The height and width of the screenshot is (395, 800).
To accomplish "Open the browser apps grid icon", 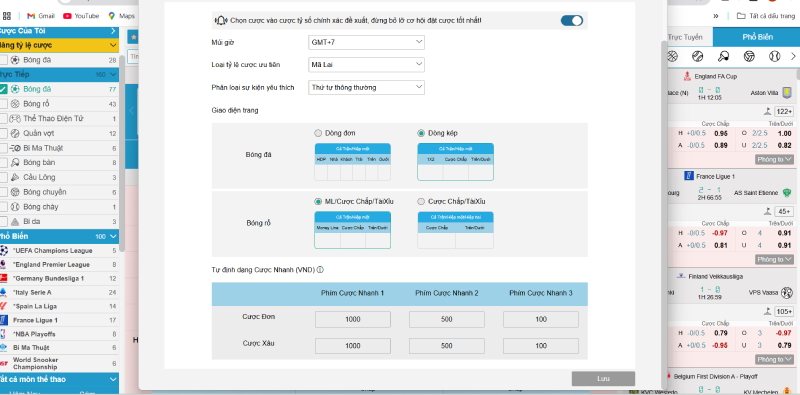I will pyautogui.click(x=7, y=16).
